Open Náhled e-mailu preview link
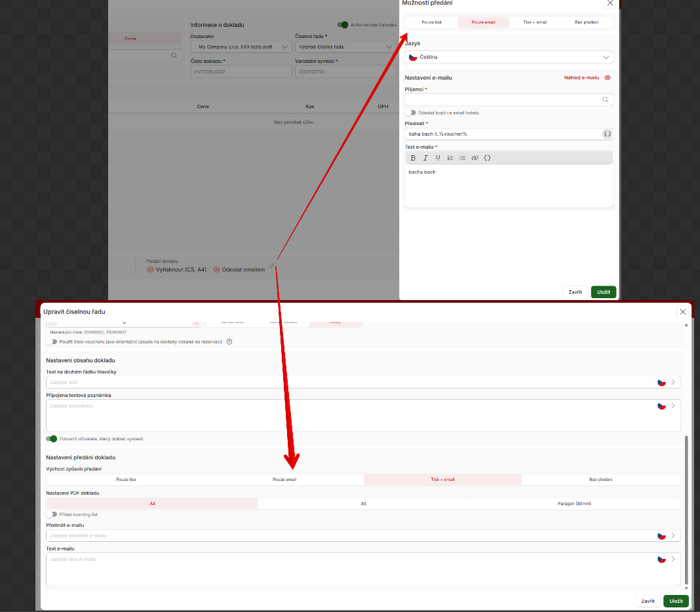 581,78
